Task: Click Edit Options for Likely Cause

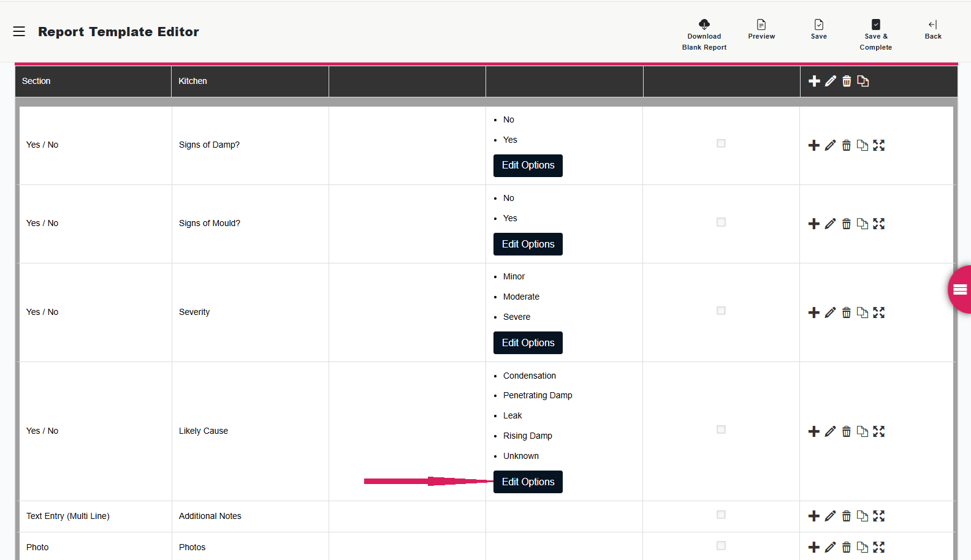Action: click(528, 482)
